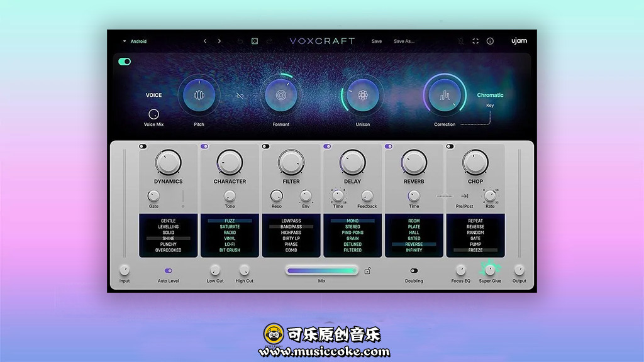Click the Mix lock icon

(x=368, y=271)
